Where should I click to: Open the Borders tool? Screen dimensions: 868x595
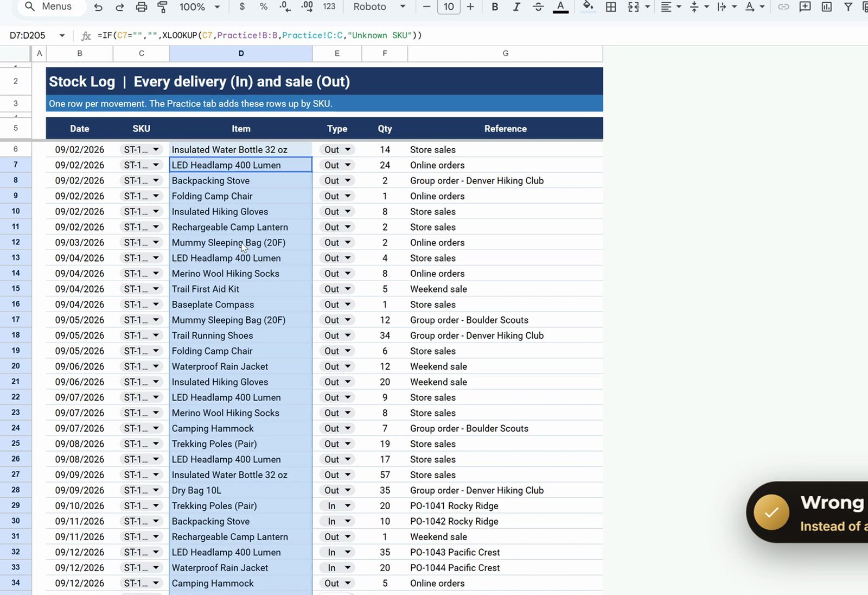pyautogui.click(x=611, y=7)
